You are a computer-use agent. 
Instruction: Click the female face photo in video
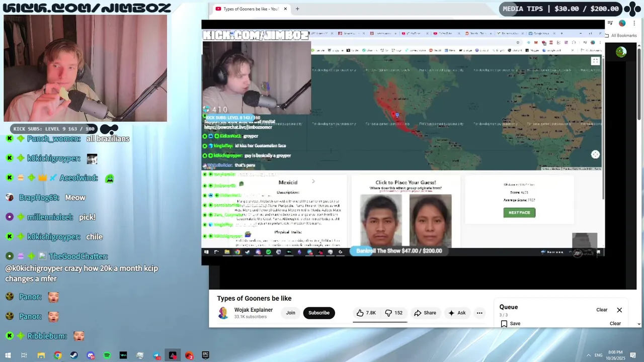[x=430, y=221]
